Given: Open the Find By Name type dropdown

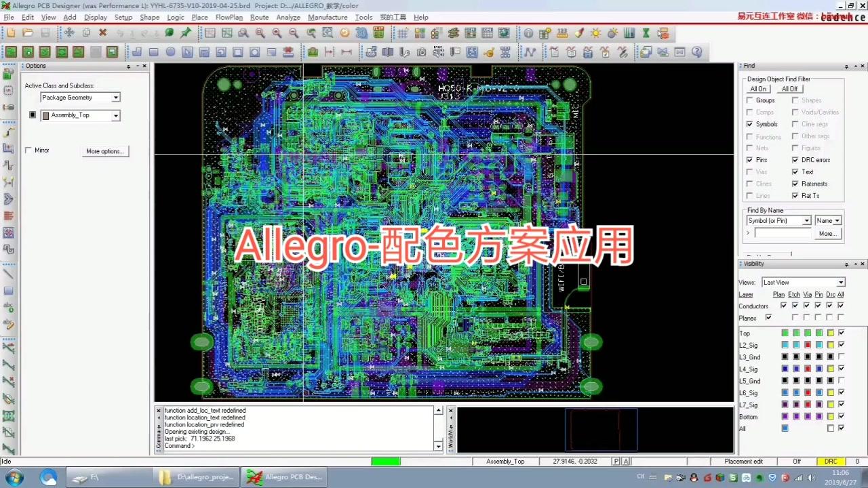Looking at the screenshot, I should pos(806,220).
